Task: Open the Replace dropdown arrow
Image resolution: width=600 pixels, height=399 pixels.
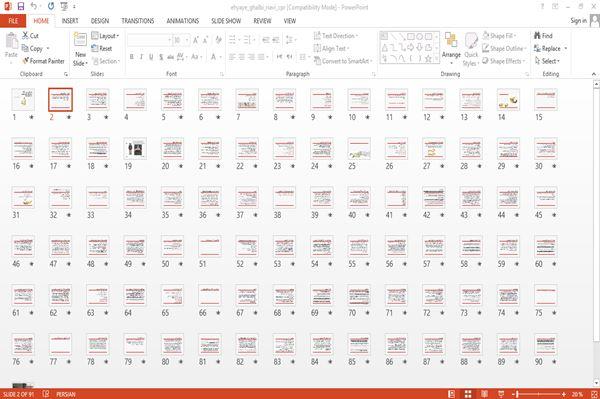Action: pos(566,48)
